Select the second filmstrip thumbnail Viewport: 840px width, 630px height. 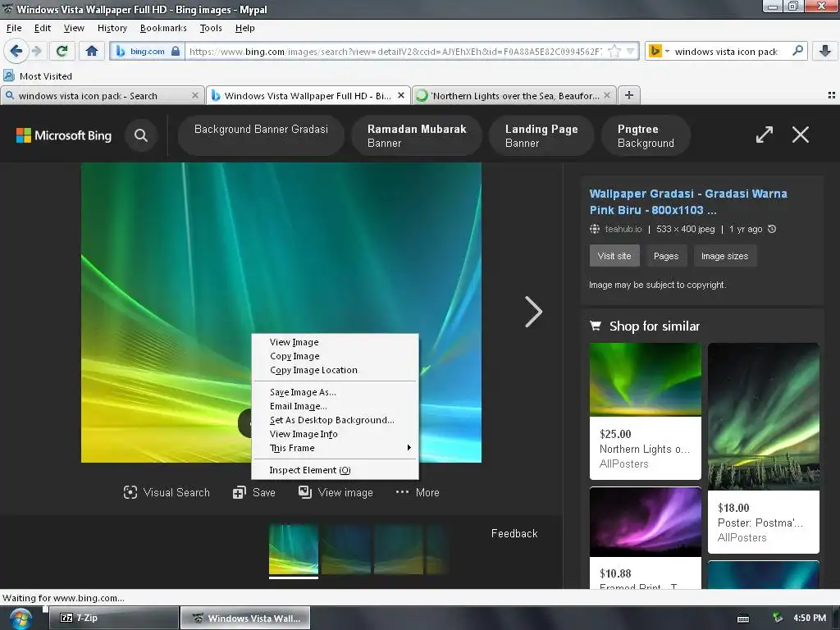click(x=346, y=550)
